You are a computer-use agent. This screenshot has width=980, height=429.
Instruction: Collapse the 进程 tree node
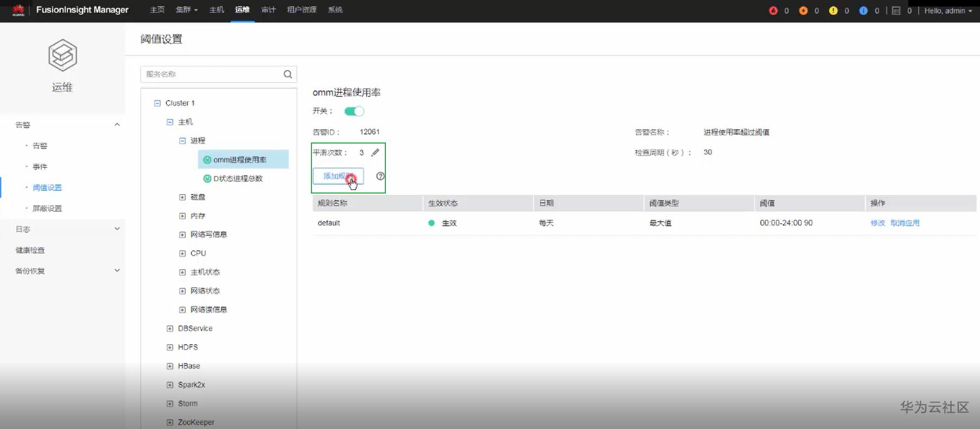point(183,140)
